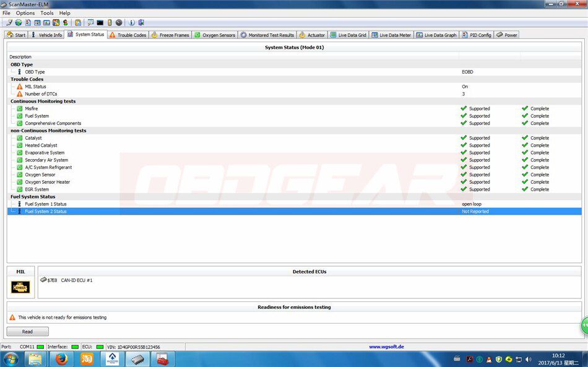Go to the Oxygen Sensors tab

pos(215,35)
